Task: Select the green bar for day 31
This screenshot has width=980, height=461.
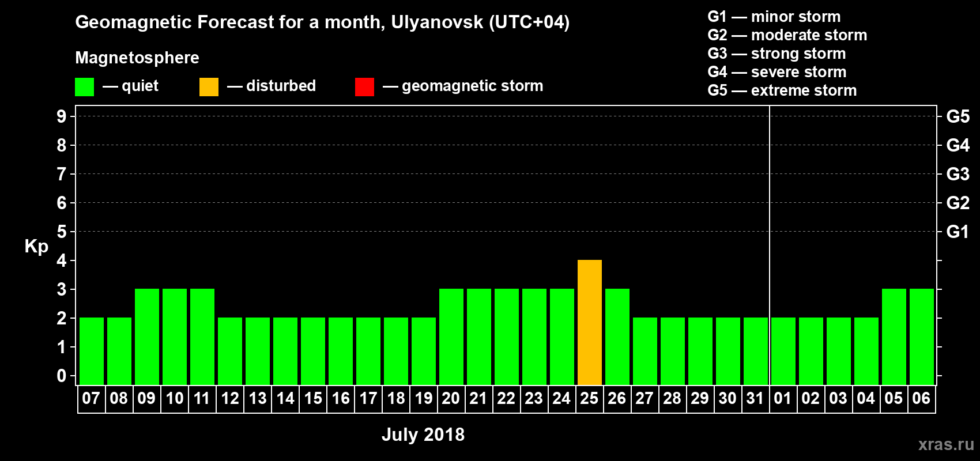Action: click(756, 351)
